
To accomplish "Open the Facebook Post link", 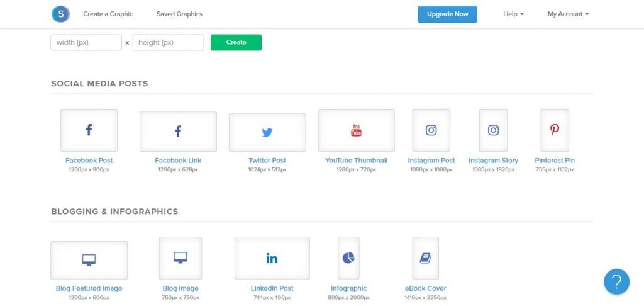I will click(89, 161).
